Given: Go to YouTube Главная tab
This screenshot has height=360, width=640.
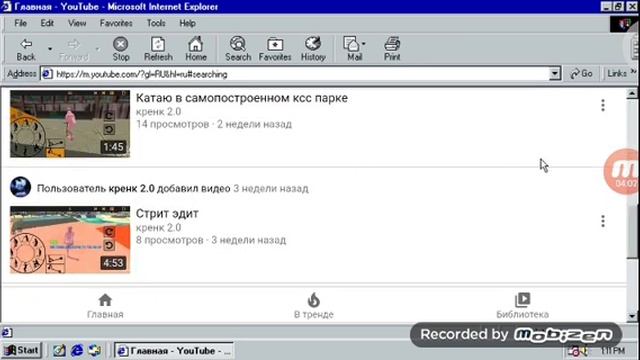Looking at the screenshot, I should click(x=105, y=306).
